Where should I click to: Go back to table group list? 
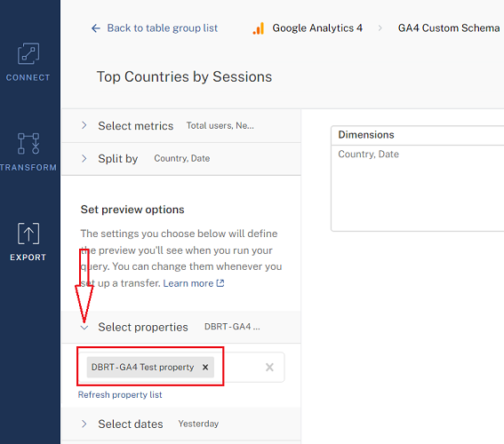pyautogui.click(x=163, y=28)
